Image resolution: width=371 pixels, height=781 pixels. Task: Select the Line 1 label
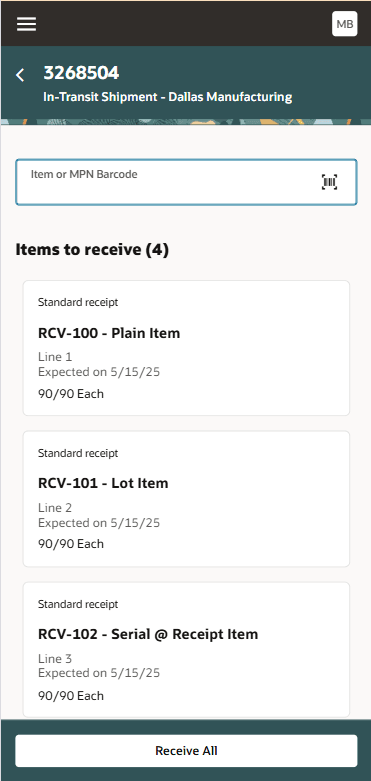coord(55,357)
